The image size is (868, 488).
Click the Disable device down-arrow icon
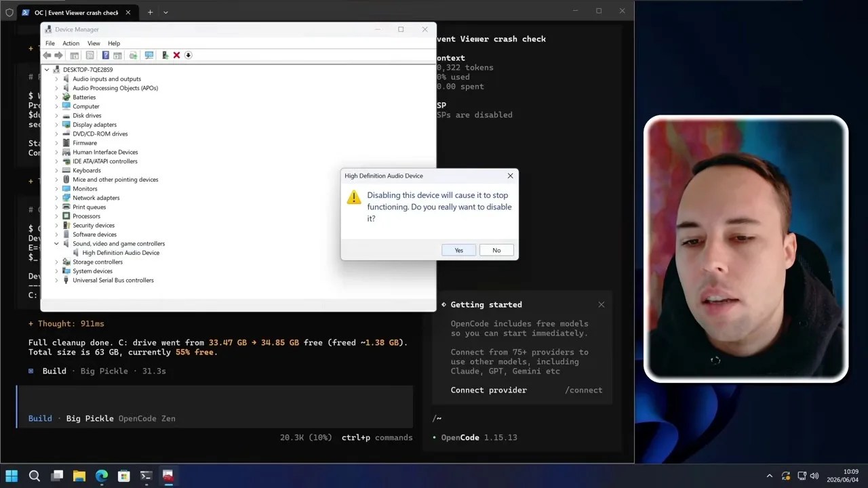pyautogui.click(x=189, y=55)
